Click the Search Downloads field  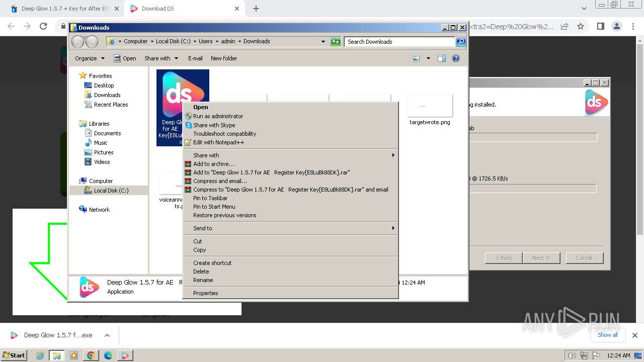399,42
